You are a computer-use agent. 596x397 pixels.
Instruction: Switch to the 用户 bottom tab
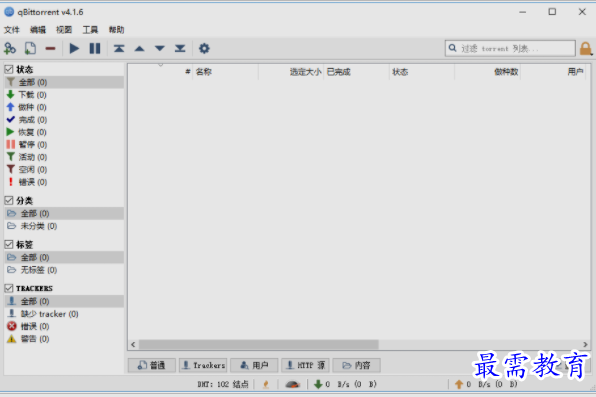tap(254, 365)
